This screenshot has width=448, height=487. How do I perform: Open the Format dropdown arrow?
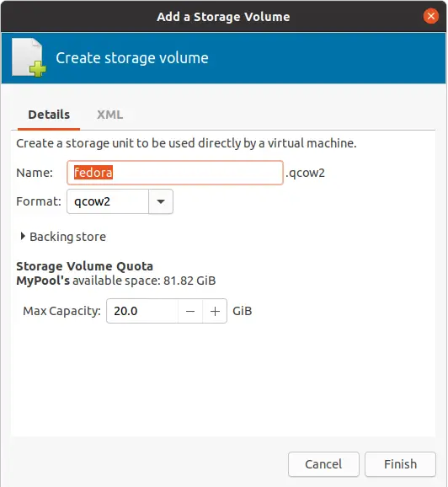click(161, 201)
